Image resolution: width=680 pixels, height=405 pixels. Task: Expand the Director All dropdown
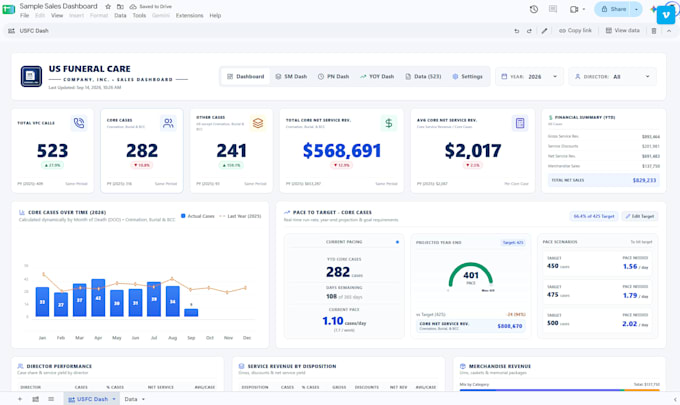(x=612, y=76)
